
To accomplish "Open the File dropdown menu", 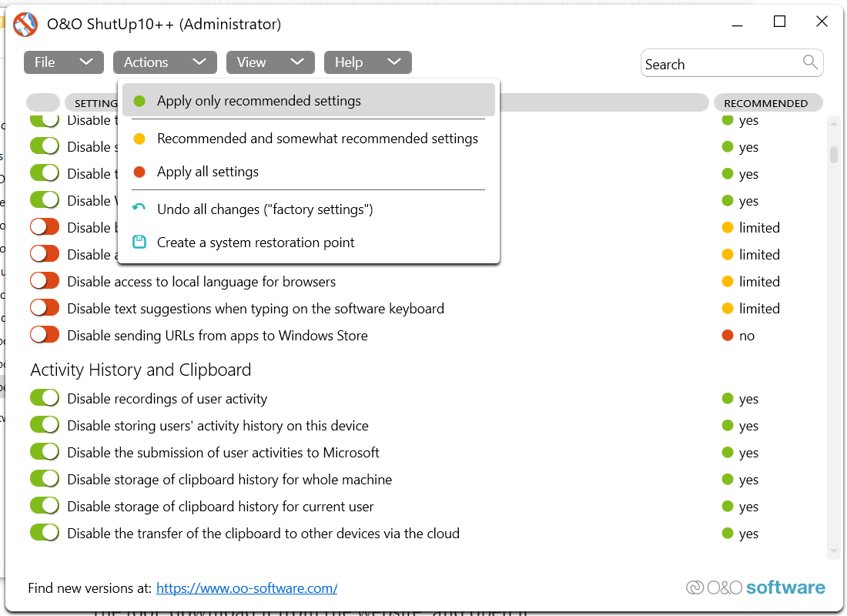I will [63, 62].
